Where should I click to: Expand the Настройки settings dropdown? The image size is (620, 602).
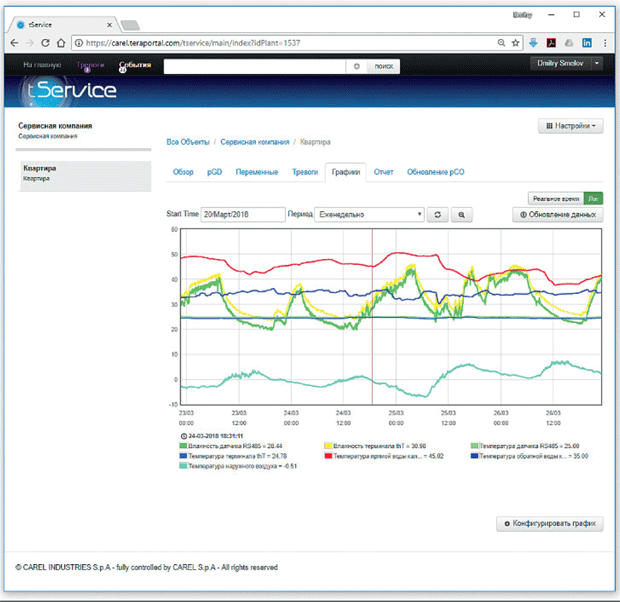tap(571, 126)
